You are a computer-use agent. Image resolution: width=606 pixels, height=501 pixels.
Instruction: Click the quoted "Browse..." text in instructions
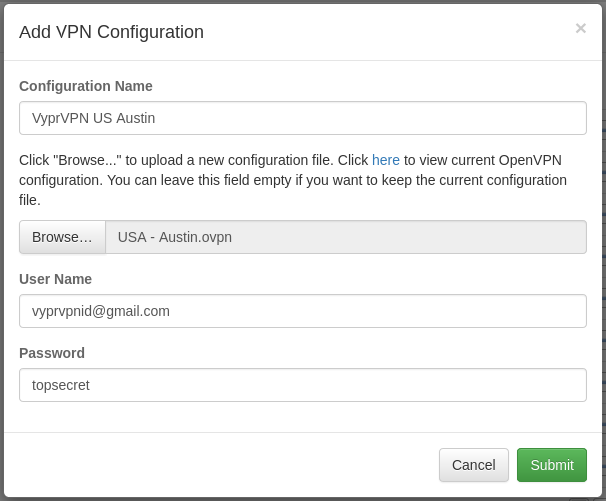88,160
